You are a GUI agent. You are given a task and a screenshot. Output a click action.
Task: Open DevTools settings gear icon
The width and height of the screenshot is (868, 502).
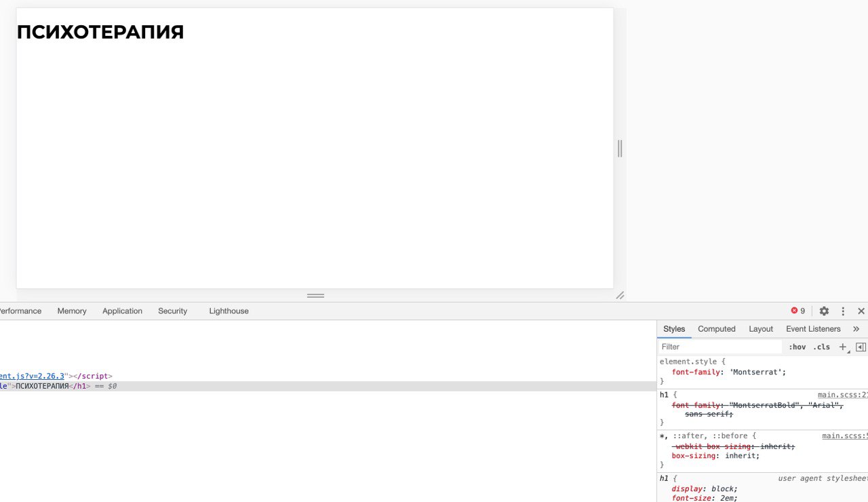point(824,311)
